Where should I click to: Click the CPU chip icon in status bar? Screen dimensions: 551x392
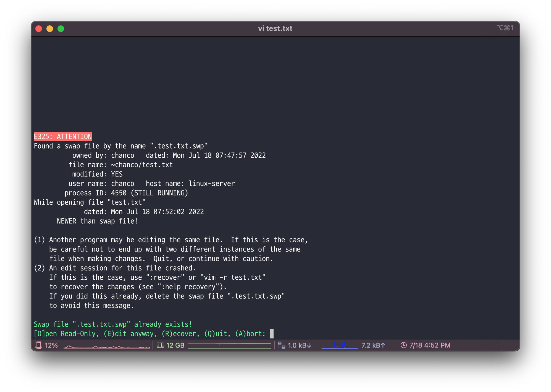[x=38, y=345]
